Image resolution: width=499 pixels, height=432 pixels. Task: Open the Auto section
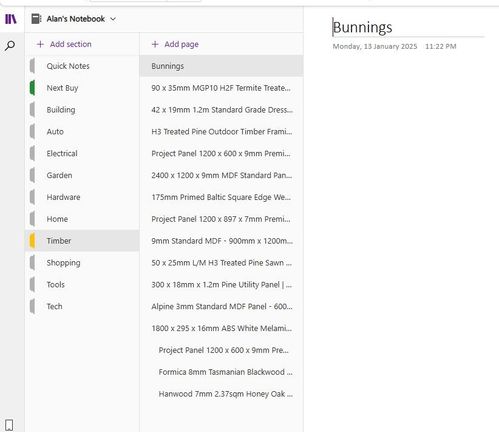point(82,132)
